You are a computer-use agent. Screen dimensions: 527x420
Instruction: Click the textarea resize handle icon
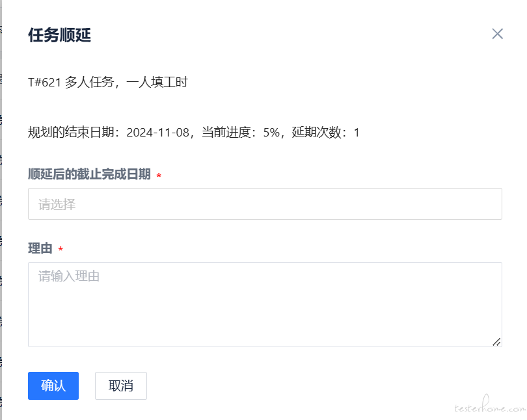coord(496,342)
